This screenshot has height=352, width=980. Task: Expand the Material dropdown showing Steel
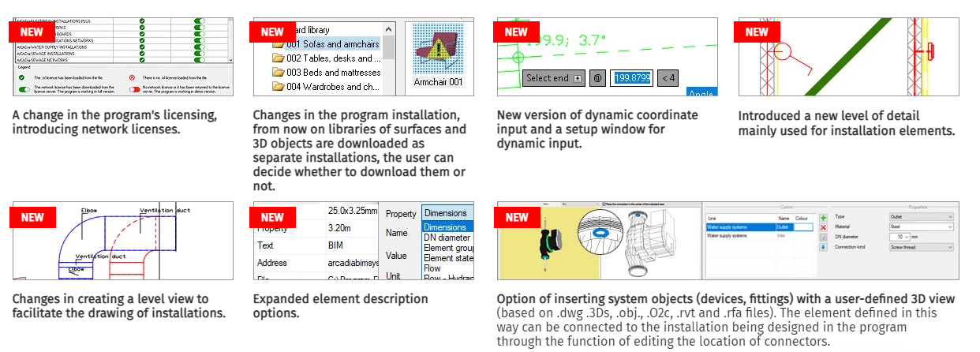coord(921,227)
